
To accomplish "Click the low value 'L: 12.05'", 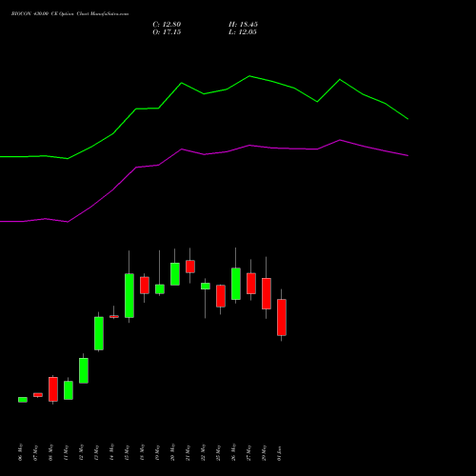I will (243, 32).
